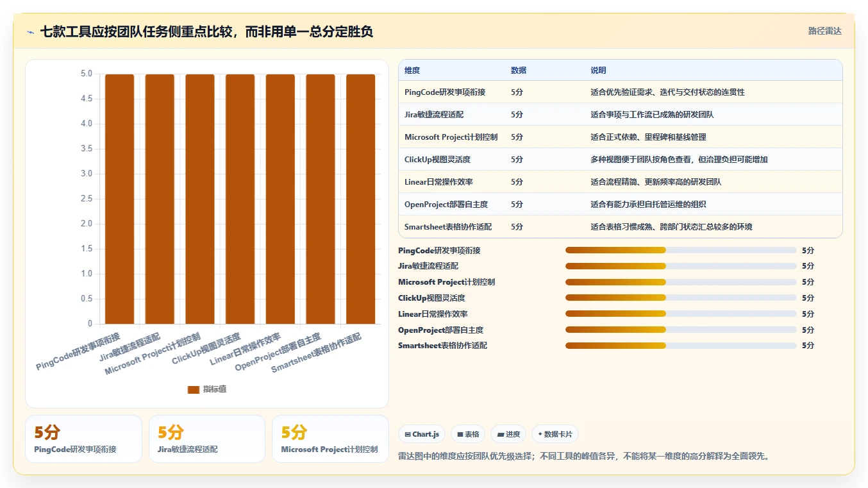Click the blue icon beside the page title
This screenshot has width=868, height=488.
click(x=30, y=31)
